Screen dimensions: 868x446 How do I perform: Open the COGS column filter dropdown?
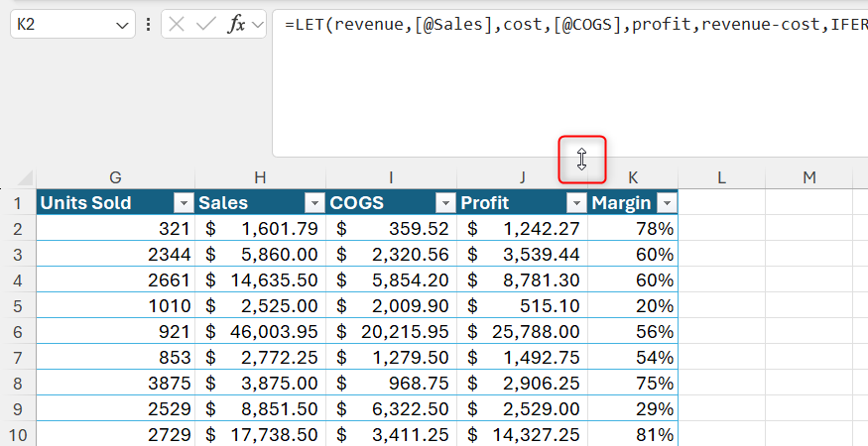445,203
